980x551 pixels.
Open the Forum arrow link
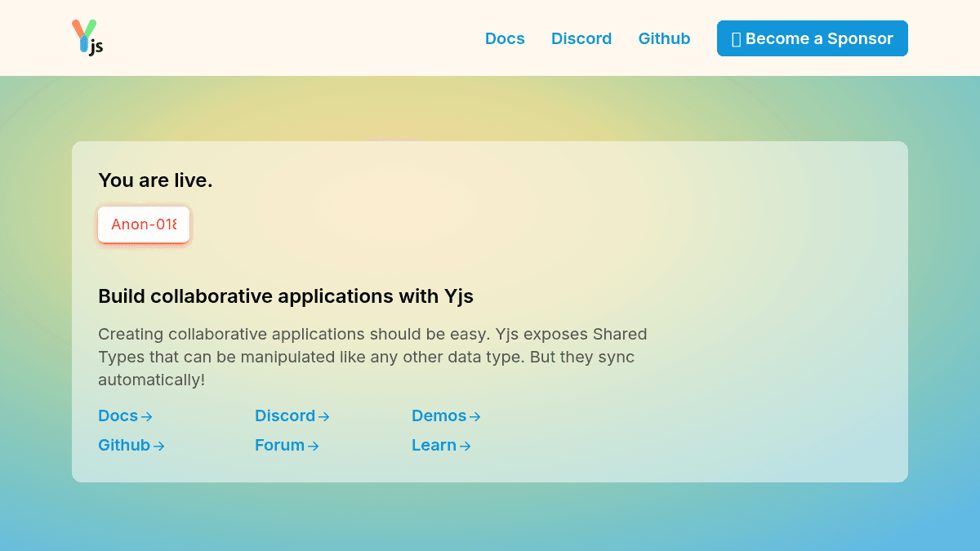[287, 446]
